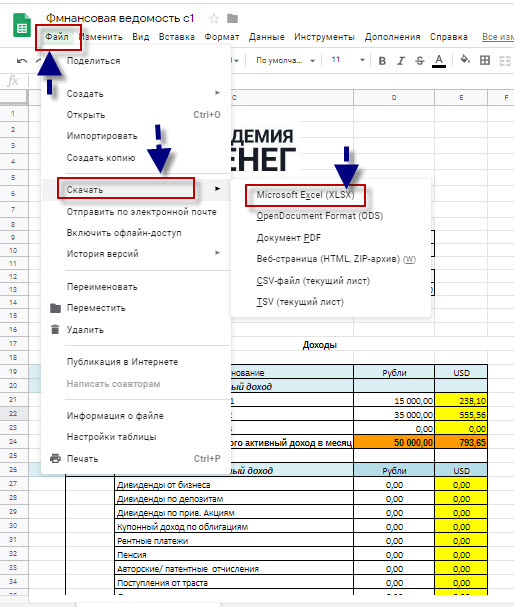Open the Google Sheets home logo

point(22,26)
